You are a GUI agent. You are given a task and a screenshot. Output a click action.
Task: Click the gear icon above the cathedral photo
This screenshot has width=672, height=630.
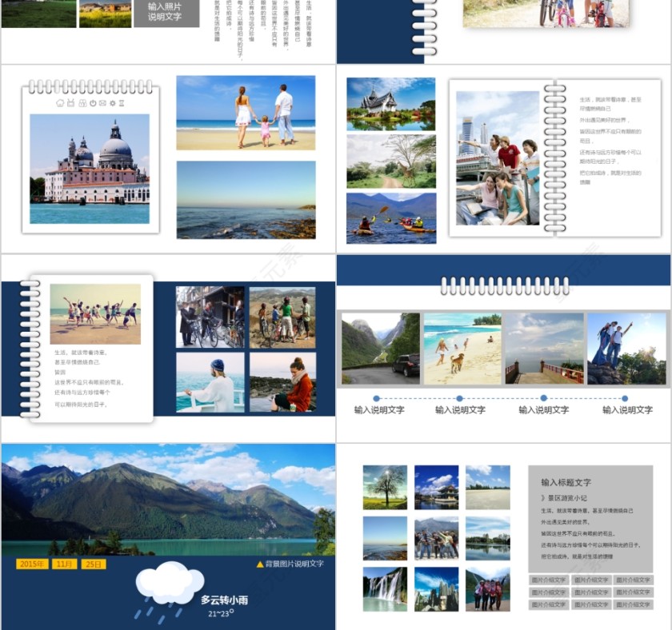113,103
